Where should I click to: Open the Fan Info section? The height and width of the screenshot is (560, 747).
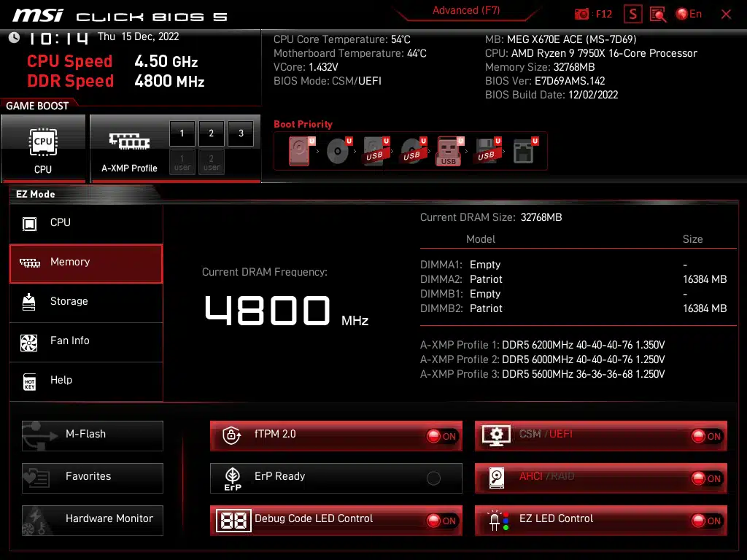[86, 341]
